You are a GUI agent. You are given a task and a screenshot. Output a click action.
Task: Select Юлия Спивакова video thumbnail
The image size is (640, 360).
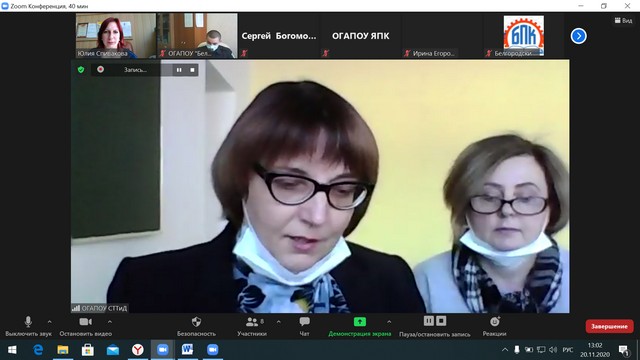116,36
